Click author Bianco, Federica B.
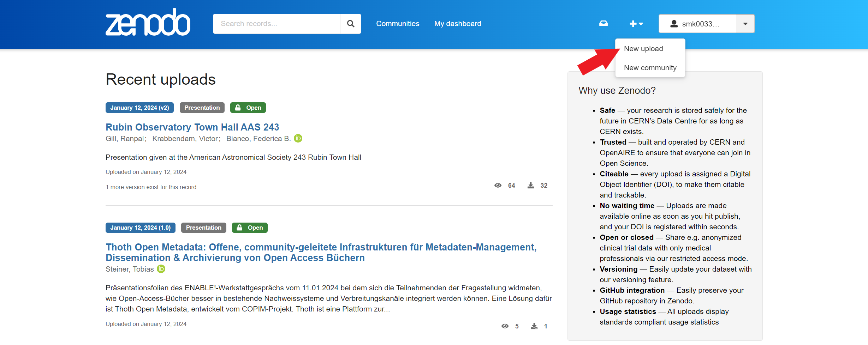Image resolution: width=868 pixels, height=345 pixels. point(258,139)
